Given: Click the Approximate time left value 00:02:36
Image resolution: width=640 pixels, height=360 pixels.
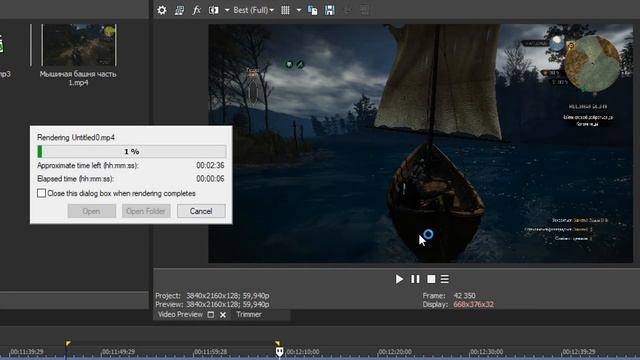Looking at the screenshot, I should [210, 165].
